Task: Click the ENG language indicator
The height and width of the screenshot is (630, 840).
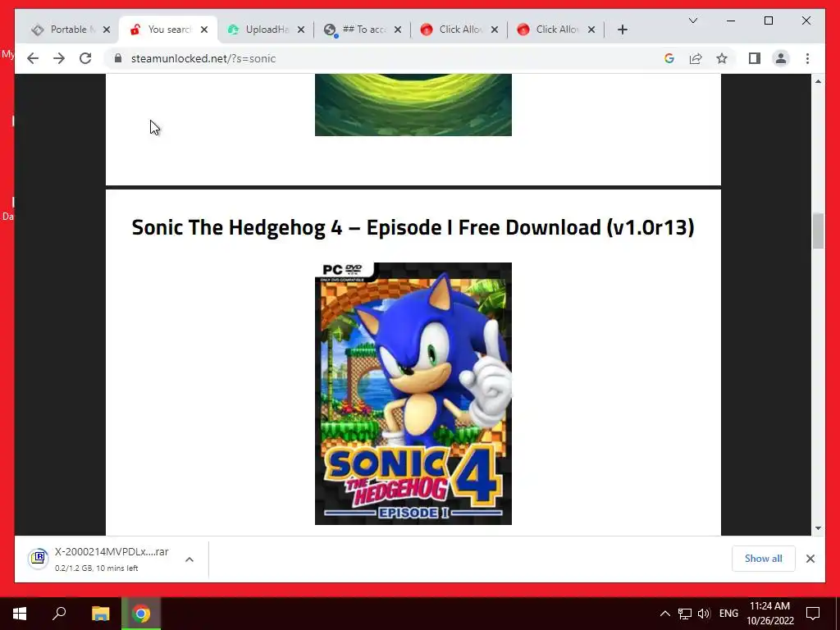Action: tap(728, 614)
